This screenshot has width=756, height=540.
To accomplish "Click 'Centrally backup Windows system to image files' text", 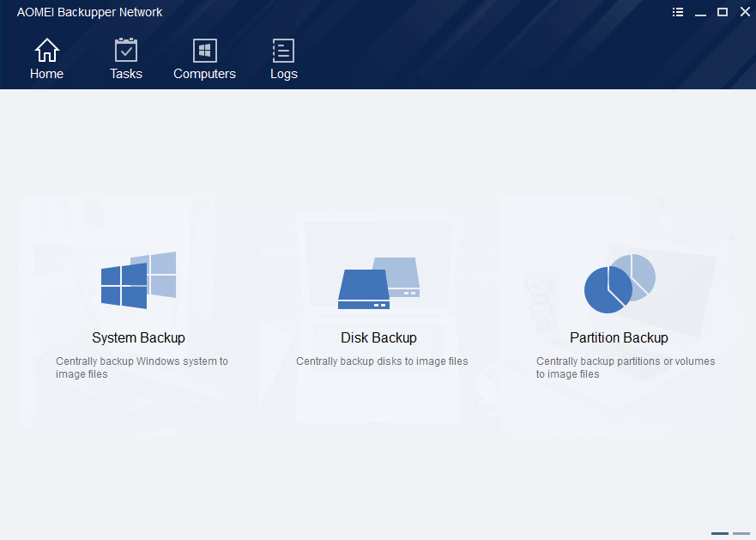I will (x=142, y=367).
